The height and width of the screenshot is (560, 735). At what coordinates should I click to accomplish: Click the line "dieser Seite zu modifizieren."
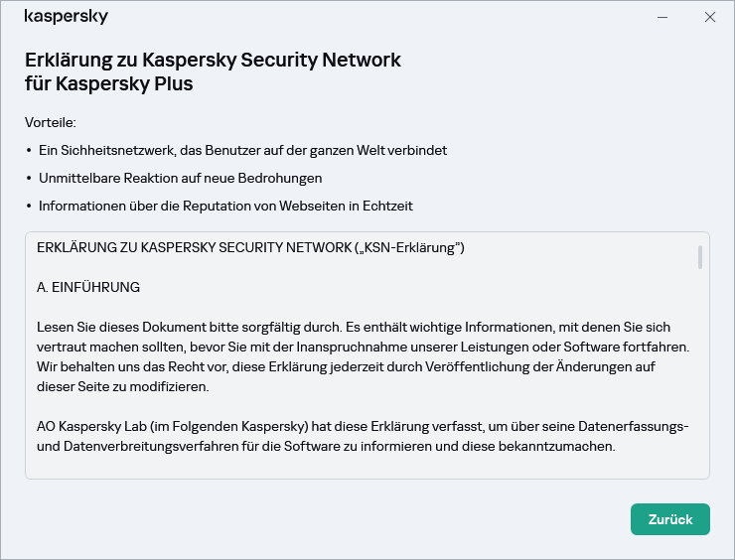pos(122,386)
